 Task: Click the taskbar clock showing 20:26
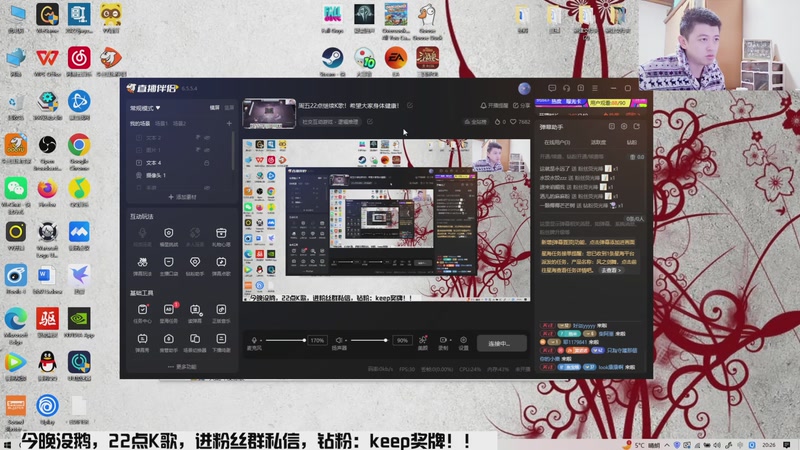pos(768,445)
